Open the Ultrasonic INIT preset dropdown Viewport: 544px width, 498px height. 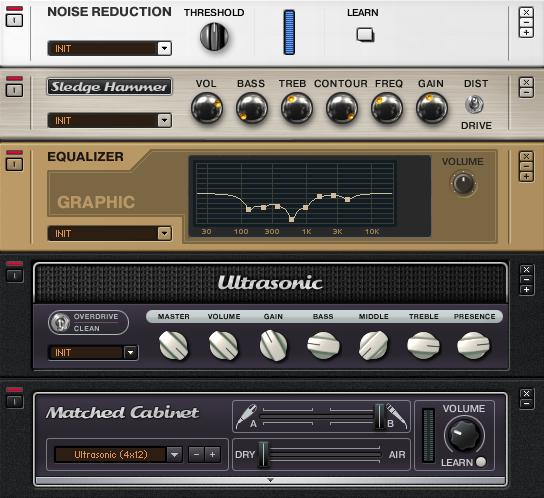coord(130,353)
